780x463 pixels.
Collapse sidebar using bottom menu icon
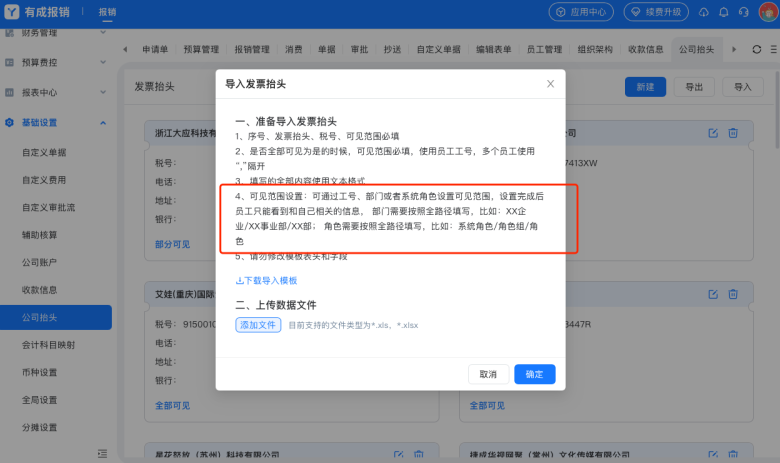tap(101, 453)
